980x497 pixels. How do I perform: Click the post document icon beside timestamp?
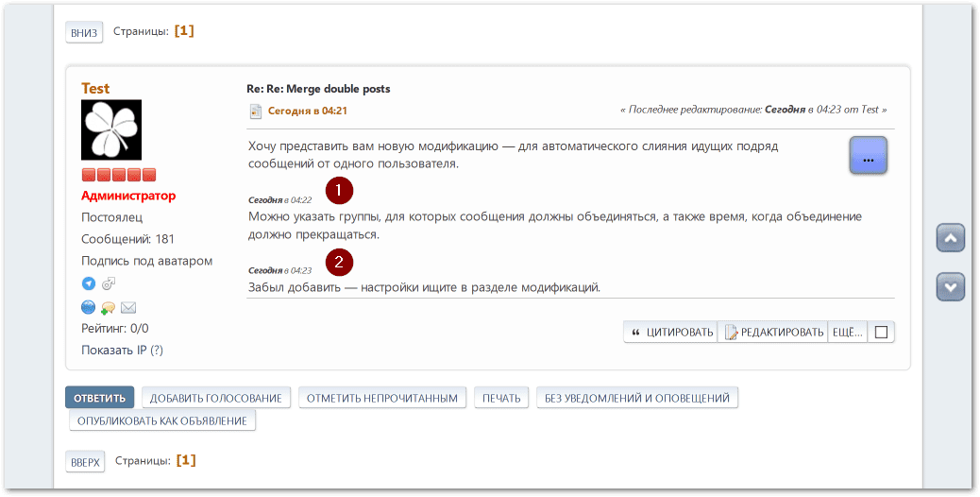tap(255, 111)
